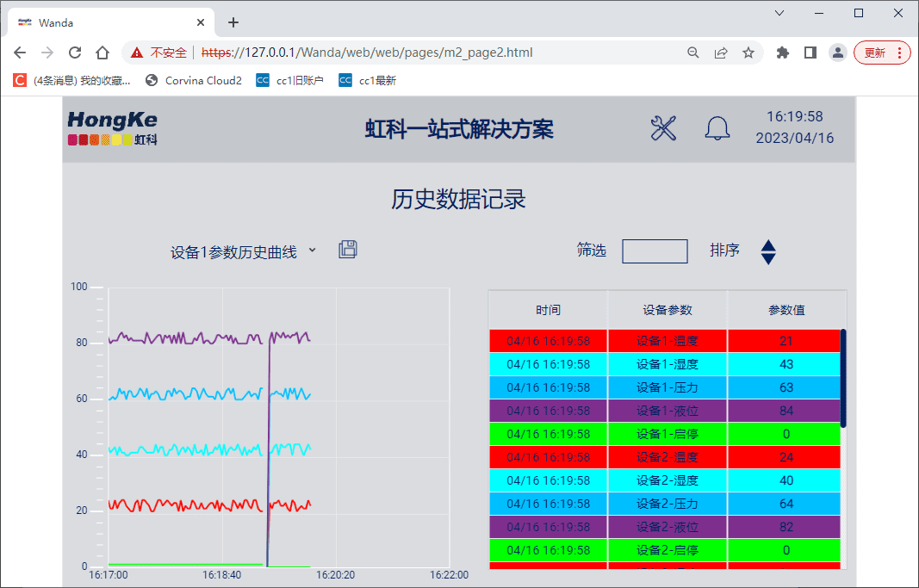Click the 筛选 filter input box
The width and height of the screenshot is (919, 588).
tap(655, 251)
